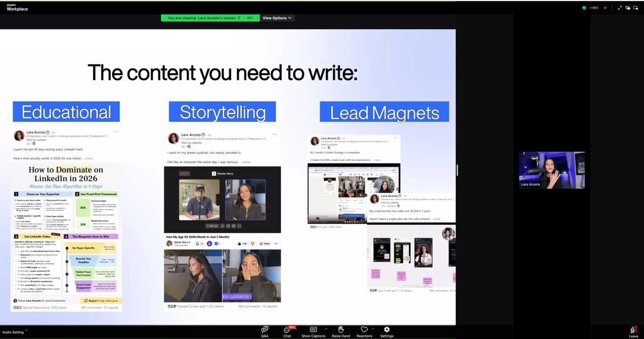Click the REC recording indicator at top right
Image resolution: width=644 pixels, height=339 pixels.
pos(594,8)
